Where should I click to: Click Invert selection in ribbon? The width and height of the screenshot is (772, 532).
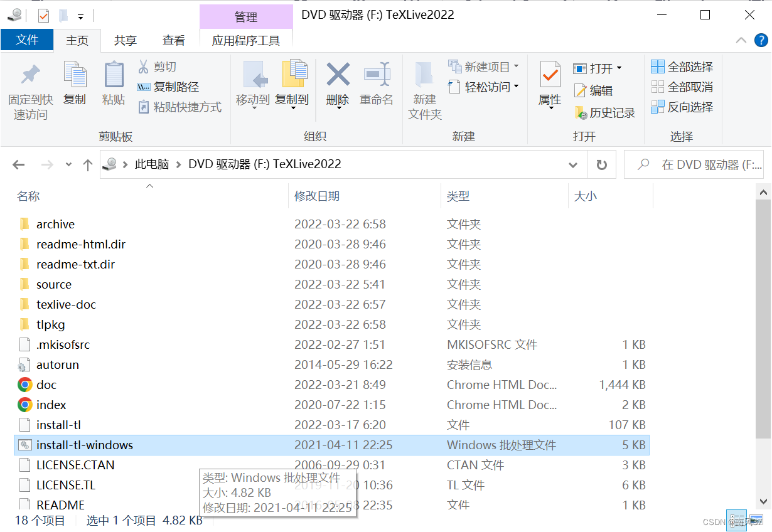point(682,107)
